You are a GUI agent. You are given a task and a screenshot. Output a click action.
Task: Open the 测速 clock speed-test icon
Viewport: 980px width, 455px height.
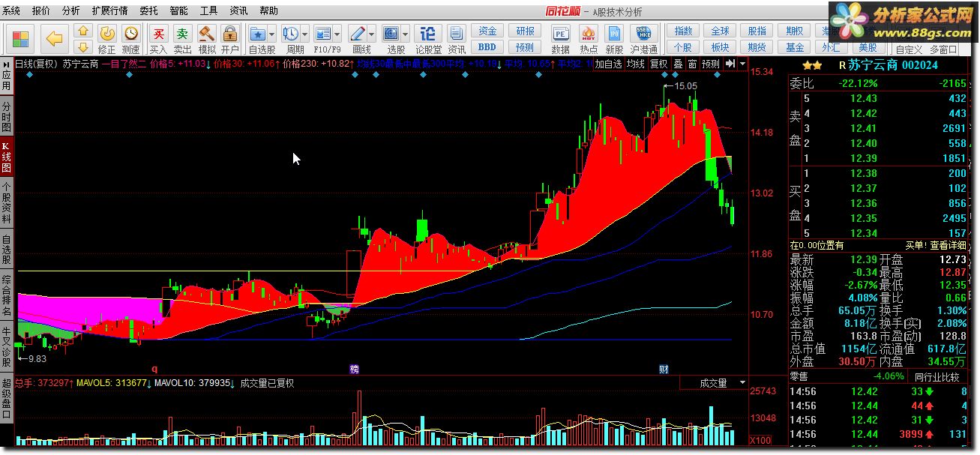coord(131,34)
